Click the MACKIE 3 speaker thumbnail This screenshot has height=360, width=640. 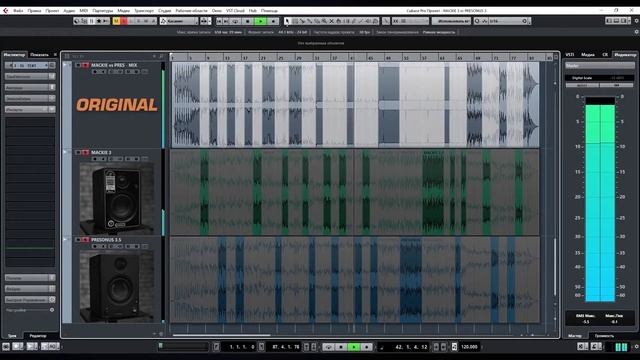(117, 198)
